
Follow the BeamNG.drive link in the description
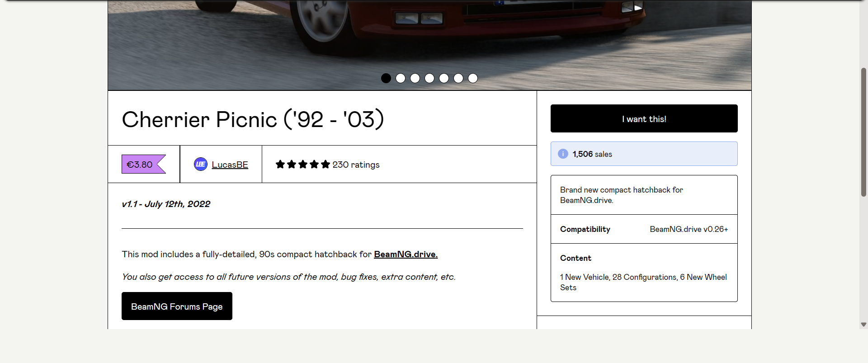point(406,254)
